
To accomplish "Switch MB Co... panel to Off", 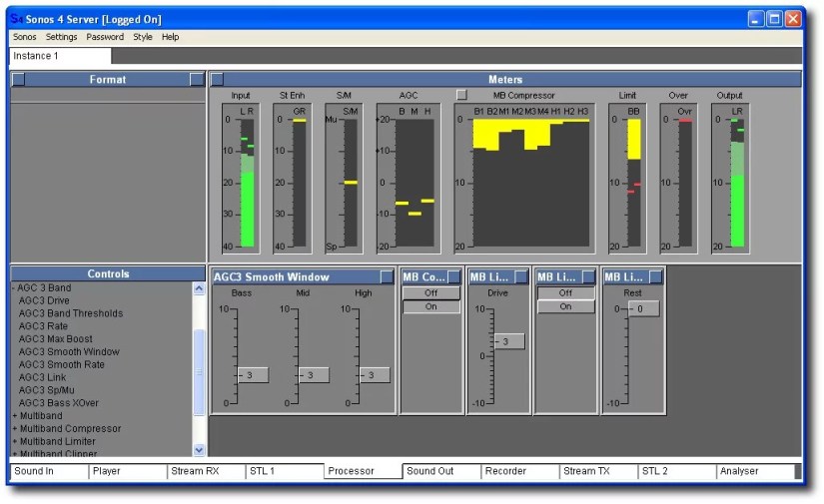I will [430, 293].
